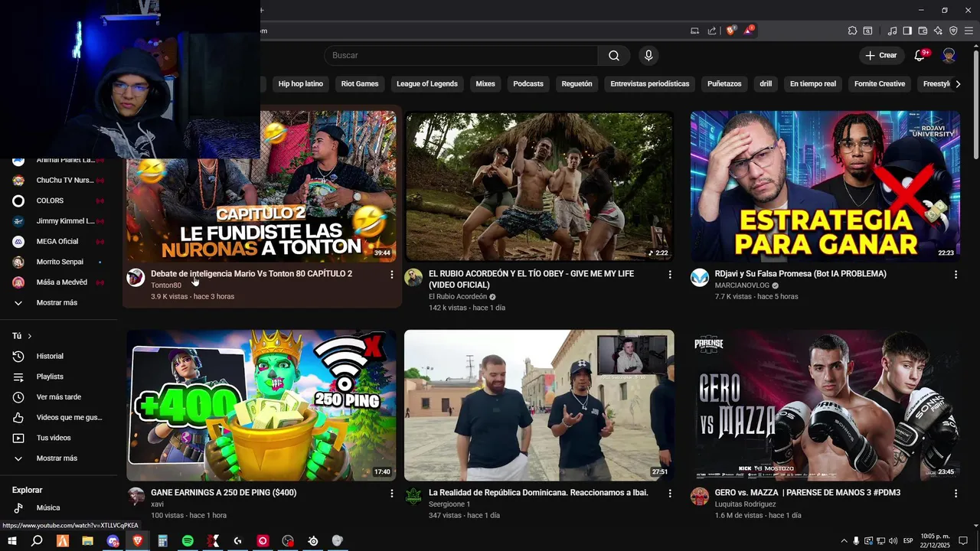Open Brave Rewards triangle icon
Image resolution: width=980 pixels, height=551 pixels.
click(x=748, y=31)
